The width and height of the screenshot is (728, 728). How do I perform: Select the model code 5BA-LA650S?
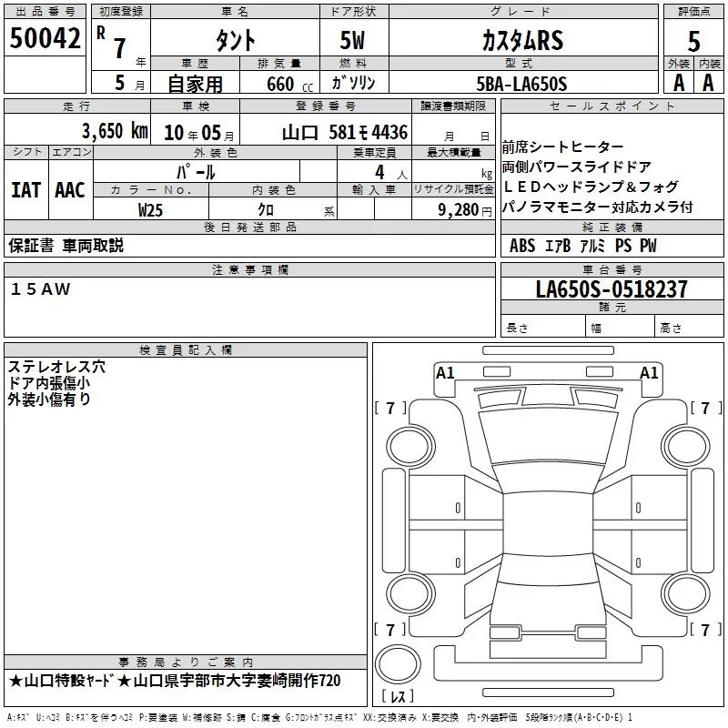pyautogui.click(x=521, y=84)
